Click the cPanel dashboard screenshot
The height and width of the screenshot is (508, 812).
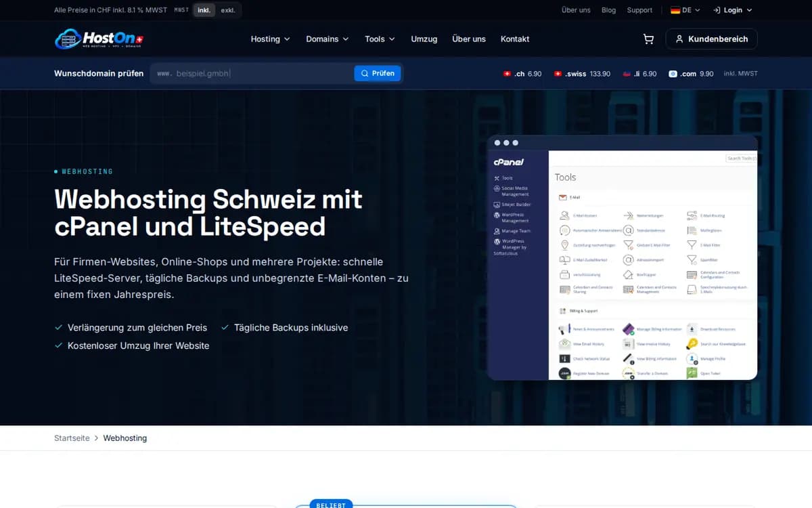click(x=622, y=257)
